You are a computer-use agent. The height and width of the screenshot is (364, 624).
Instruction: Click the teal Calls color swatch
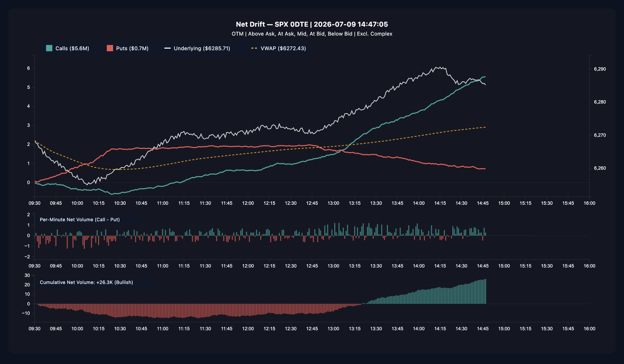click(x=49, y=48)
